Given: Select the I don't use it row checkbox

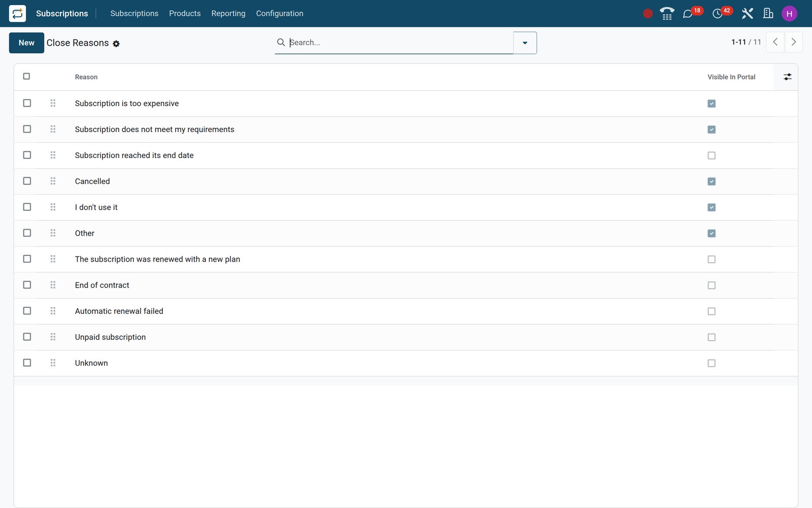Looking at the screenshot, I should click(x=27, y=207).
